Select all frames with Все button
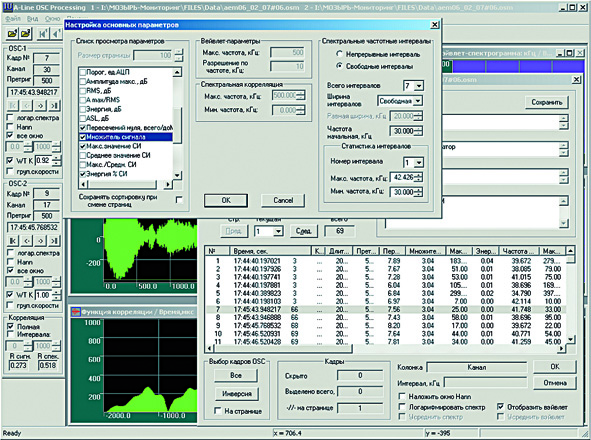Screen dimensions: 591x440 tap(236, 376)
